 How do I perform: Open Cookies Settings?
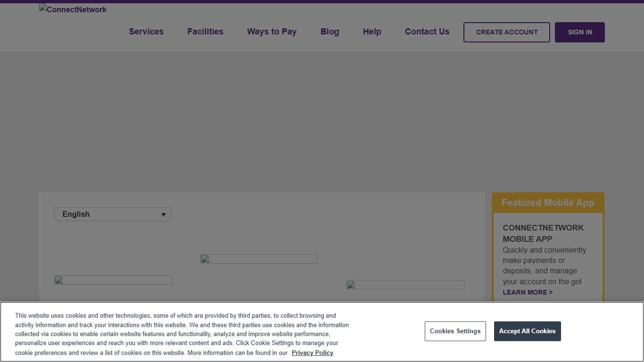[x=455, y=331]
